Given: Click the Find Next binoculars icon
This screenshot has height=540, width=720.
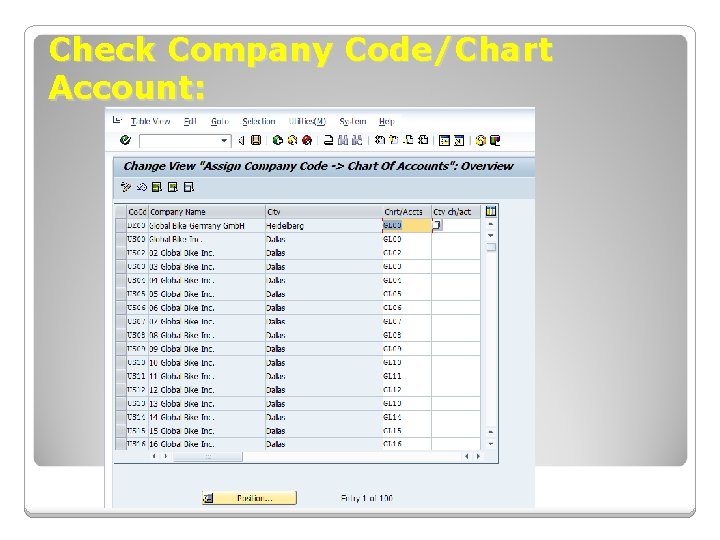Looking at the screenshot, I should [x=357, y=141].
